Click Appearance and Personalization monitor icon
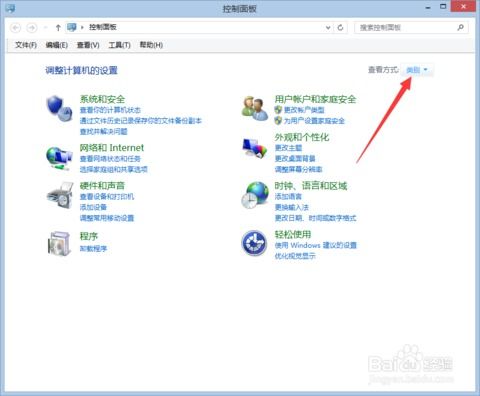Screen dimensions: 480x396 (x=255, y=148)
